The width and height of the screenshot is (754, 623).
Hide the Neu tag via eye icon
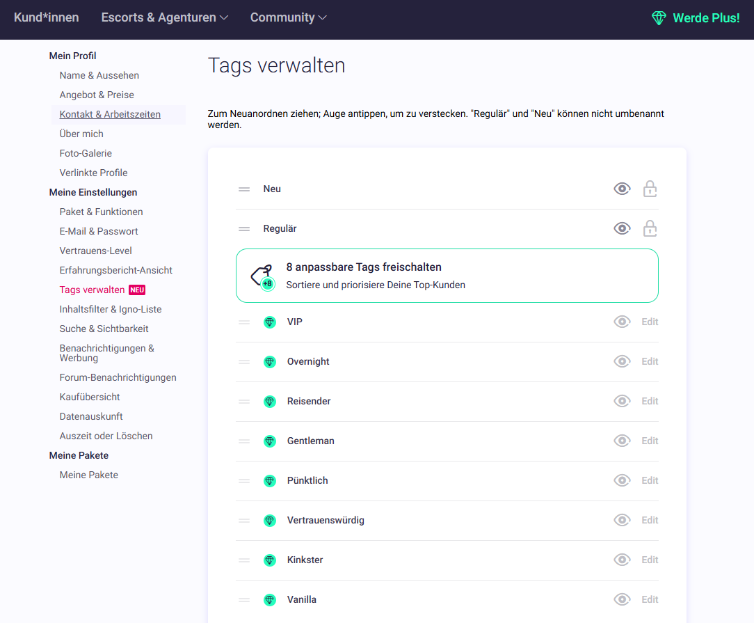pos(622,189)
